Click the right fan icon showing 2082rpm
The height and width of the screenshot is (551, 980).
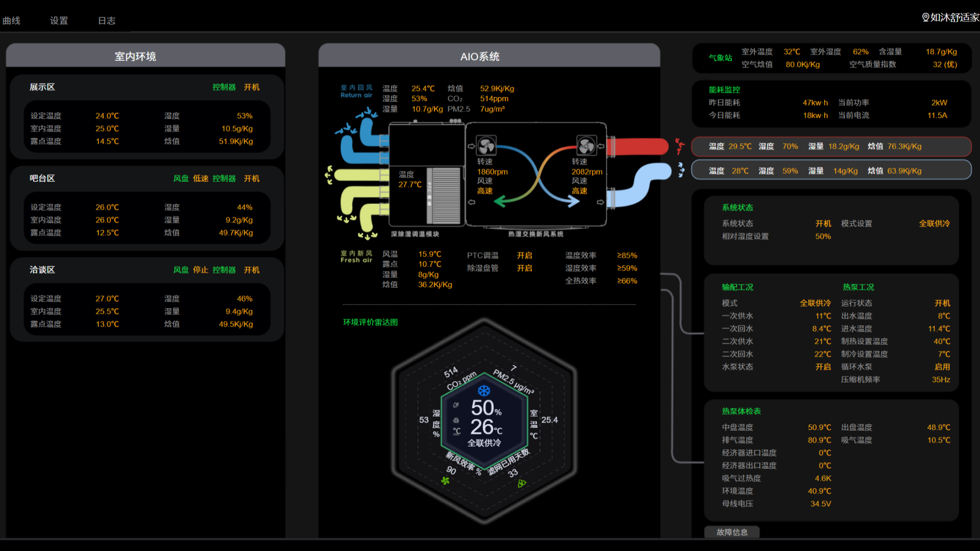pyautogui.click(x=586, y=145)
